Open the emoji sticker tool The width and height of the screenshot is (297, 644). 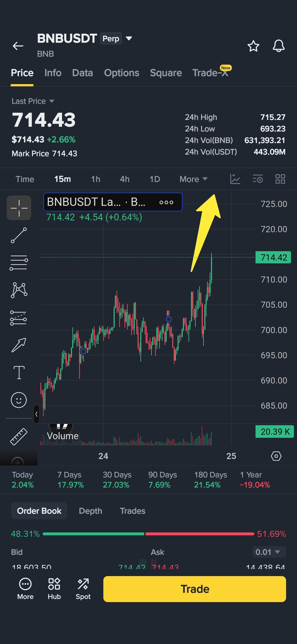coord(19,400)
